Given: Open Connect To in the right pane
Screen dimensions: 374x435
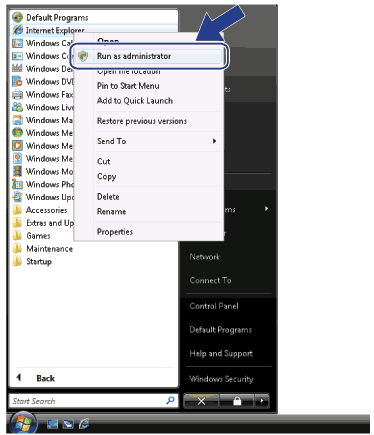Looking at the screenshot, I should [210, 280].
